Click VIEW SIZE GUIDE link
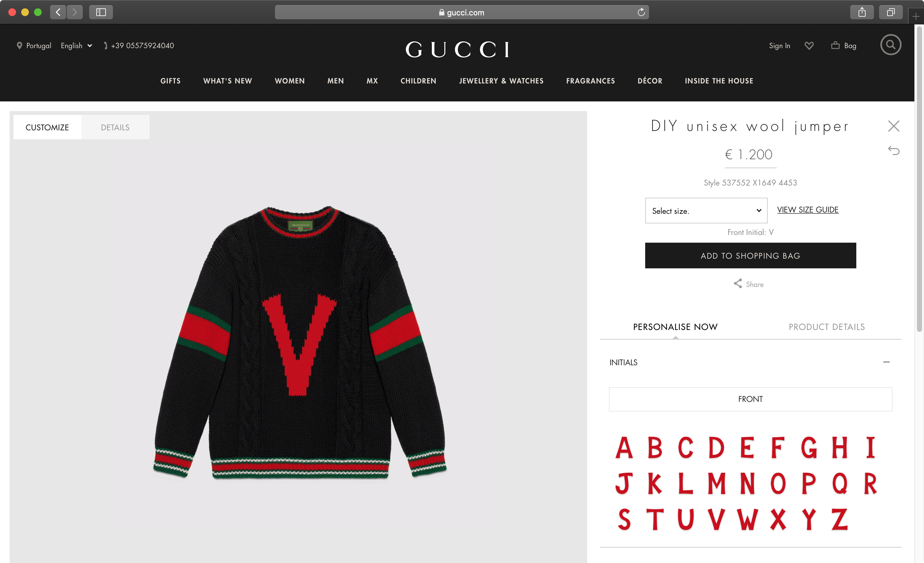 coord(808,209)
